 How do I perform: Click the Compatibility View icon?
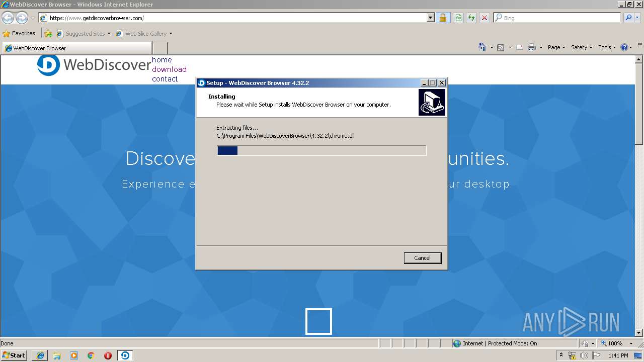coord(458,18)
